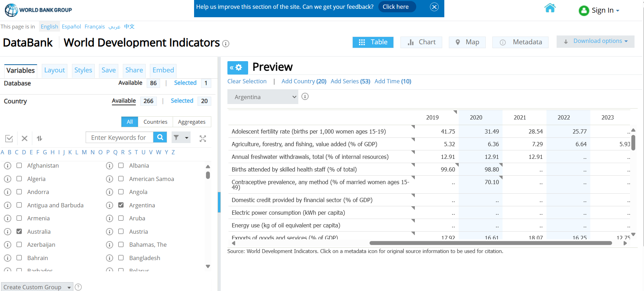Viewport: 644px width, 291px height.
Task: Click the sort order arrows icon
Action: click(40, 138)
